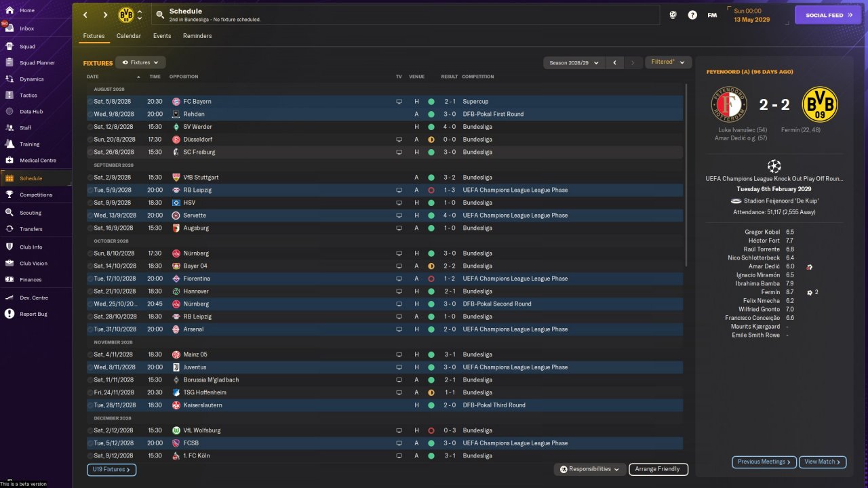The image size is (868, 488).
Task: Click the U19 Fixtures button
Action: [111, 469]
